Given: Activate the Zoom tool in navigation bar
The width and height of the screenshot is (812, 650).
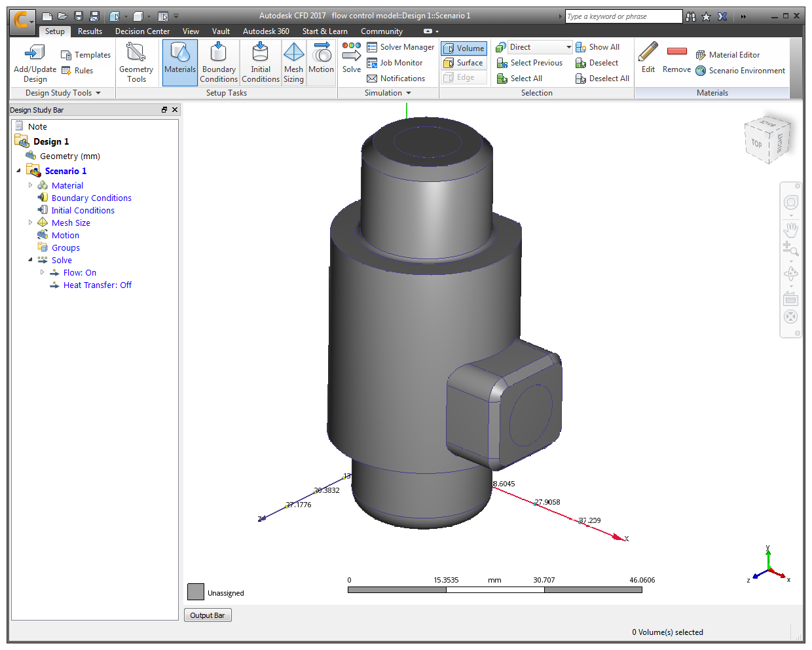Looking at the screenshot, I should pos(791,248).
